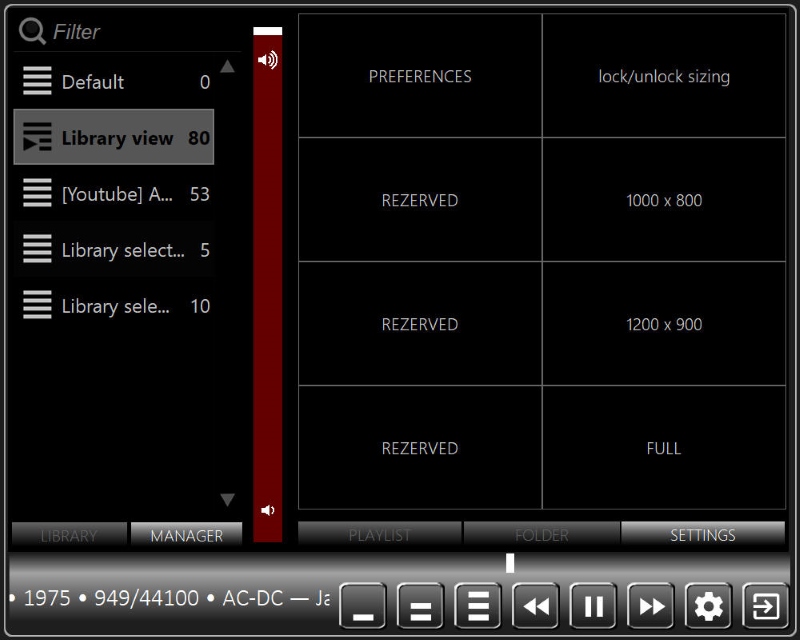Select the Default playlist
Viewport: 800px width, 640px height.
(x=114, y=82)
